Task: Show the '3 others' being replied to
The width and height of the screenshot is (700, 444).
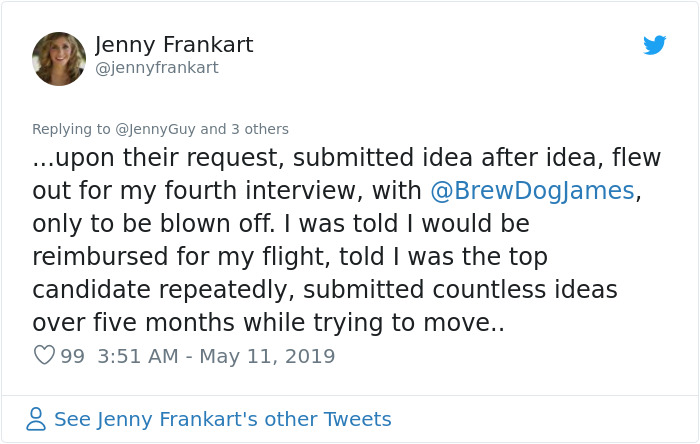Action: tap(259, 129)
